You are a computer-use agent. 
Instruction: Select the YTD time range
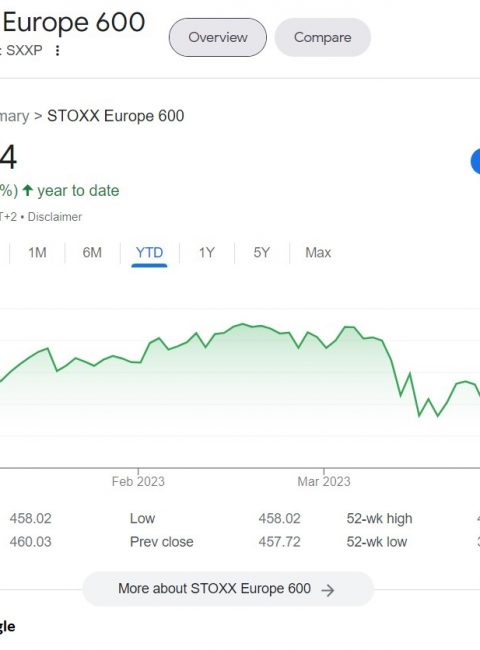pos(149,252)
